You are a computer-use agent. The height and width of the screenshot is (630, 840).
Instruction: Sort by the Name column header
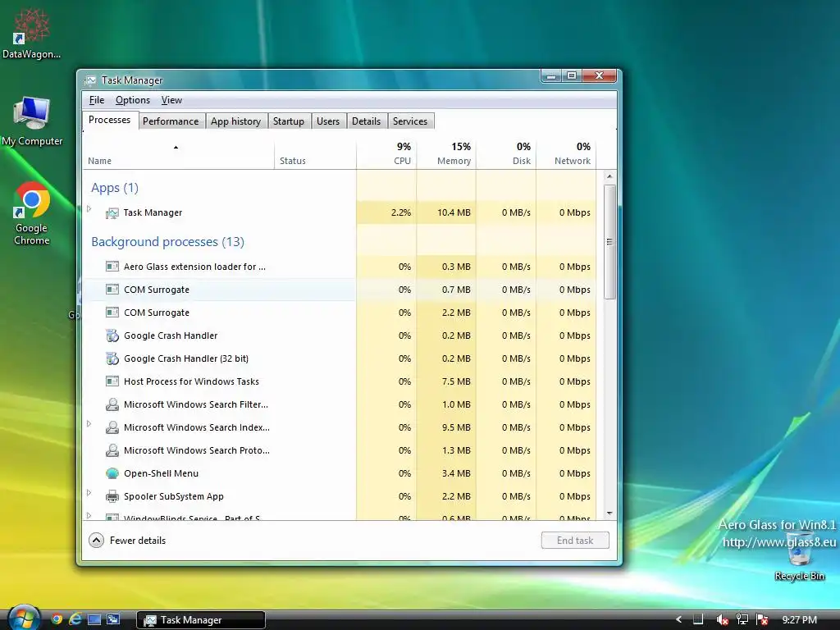click(x=178, y=154)
